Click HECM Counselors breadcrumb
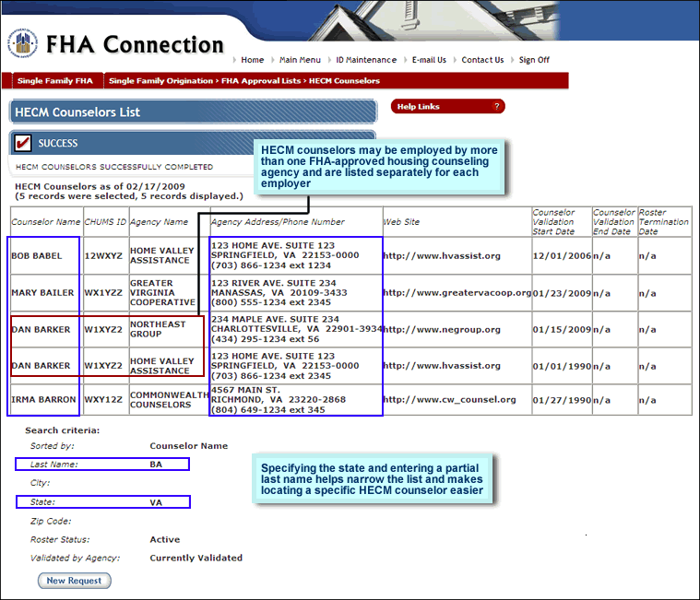This screenshot has height=600, width=700. pyautogui.click(x=344, y=81)
